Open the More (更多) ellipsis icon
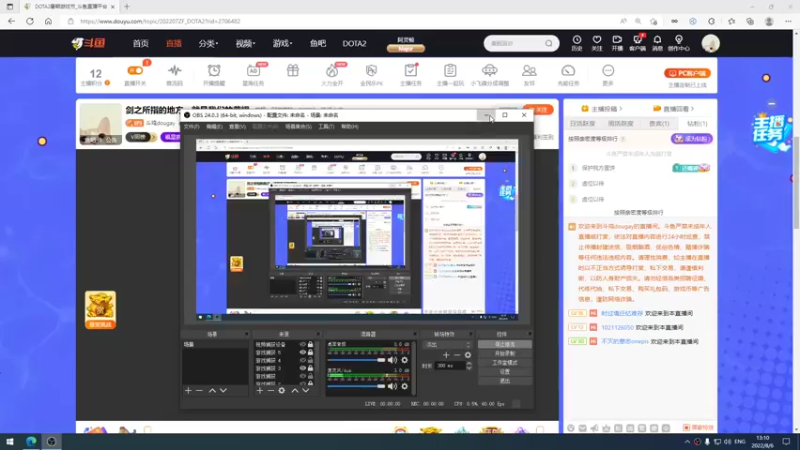The width and height of the screenshot is (800, 450). tap(608, 70)
